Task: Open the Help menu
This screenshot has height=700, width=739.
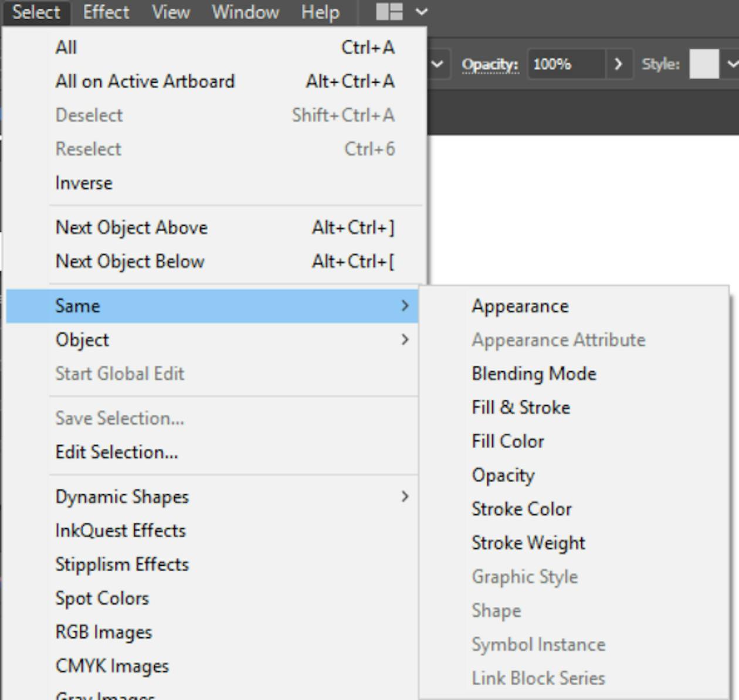Action: click(319, 11)
